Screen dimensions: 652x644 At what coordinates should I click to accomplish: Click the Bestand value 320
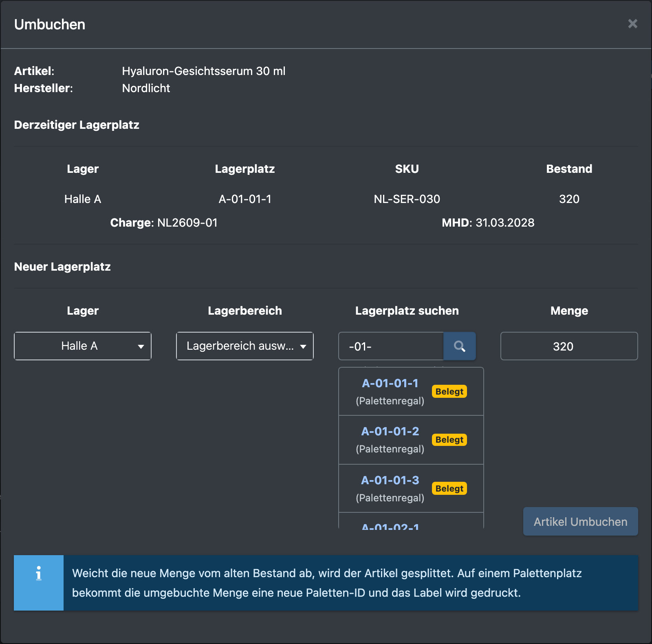pyautogui.click(x=569, y=199)
